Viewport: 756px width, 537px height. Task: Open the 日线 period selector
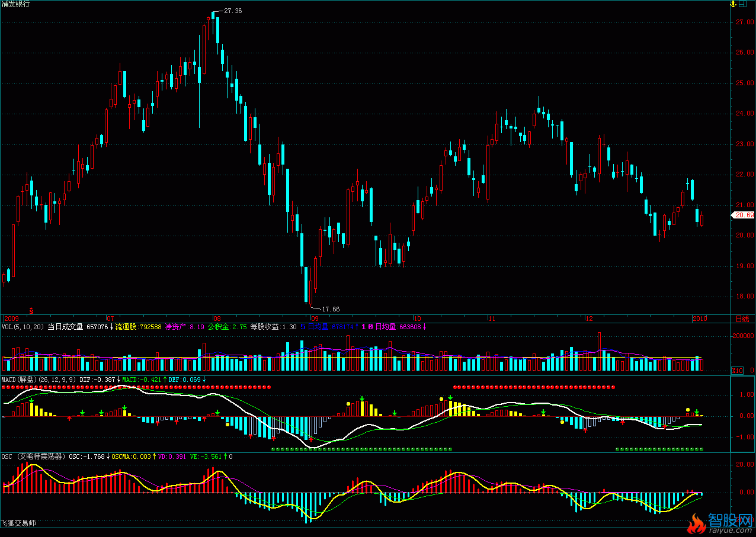pyautogui.click(x=742, y=319)
